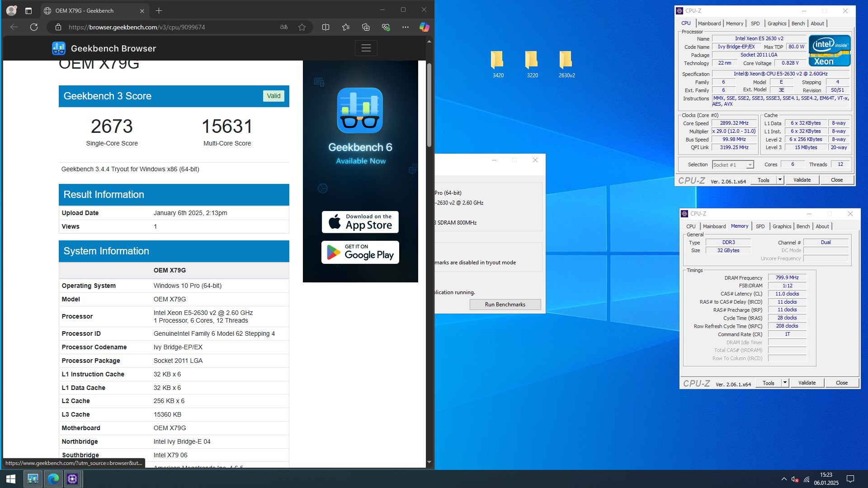Close the OEM X79G browser tab
The width and height of the screenshot is (868, 488).
click(x=142, y=11)
